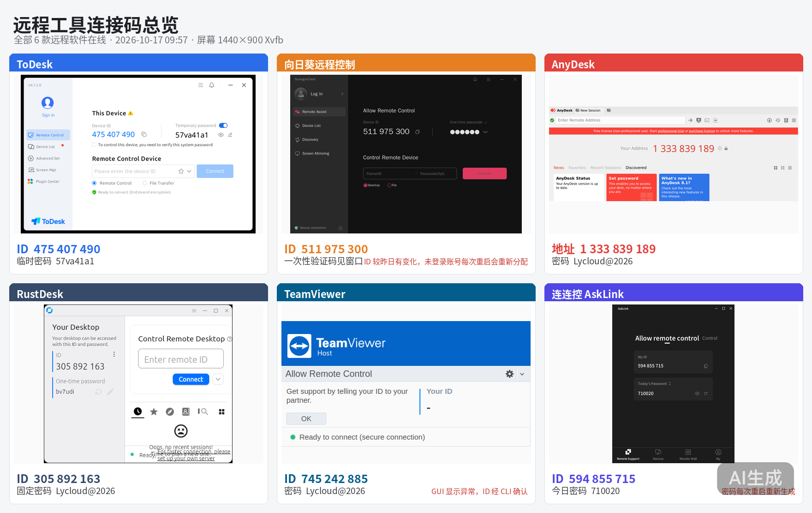
Task: Edit the ToDesk temporary password with pencil icon
Action: pyautogui.click(x=230, y=135)
